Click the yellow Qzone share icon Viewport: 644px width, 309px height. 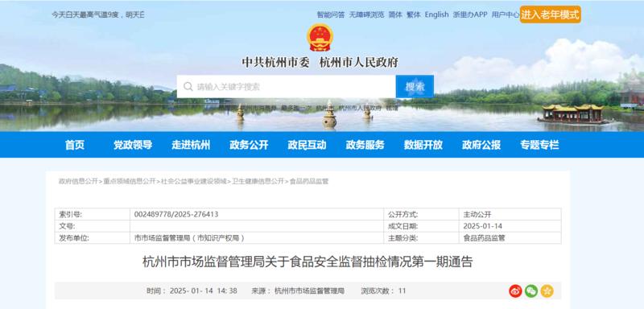point(547,291)
